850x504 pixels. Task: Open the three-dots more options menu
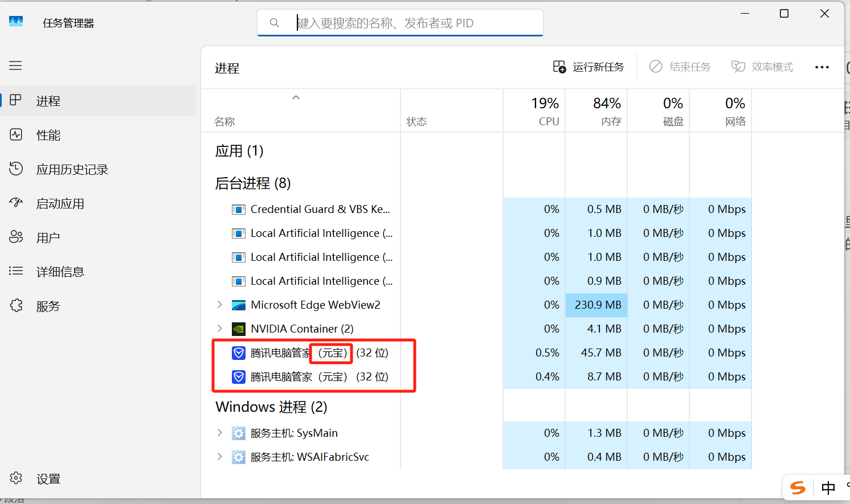(822, 67)
